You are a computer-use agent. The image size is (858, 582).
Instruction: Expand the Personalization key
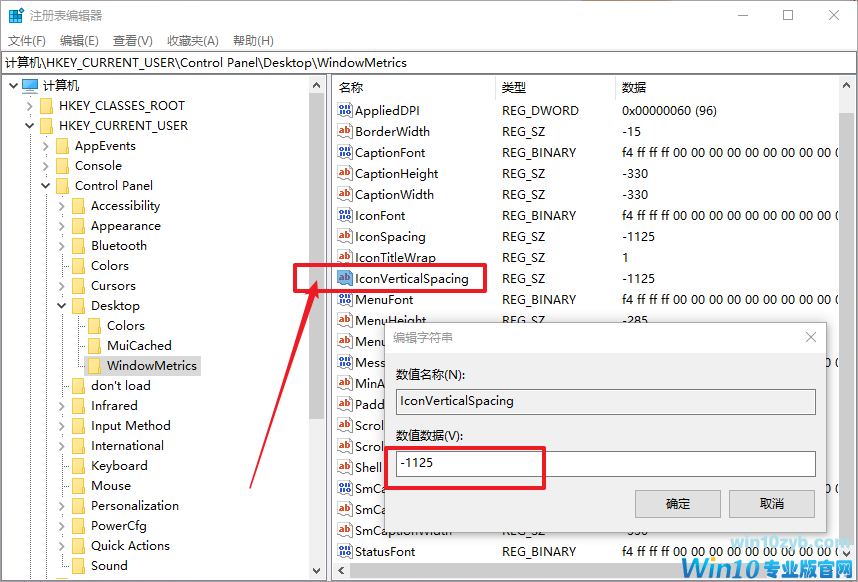(61, 506)
